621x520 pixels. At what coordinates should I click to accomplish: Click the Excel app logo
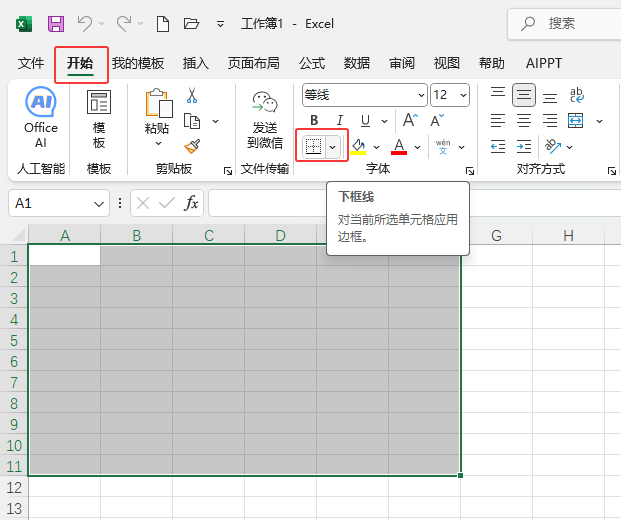click(24, 24)
